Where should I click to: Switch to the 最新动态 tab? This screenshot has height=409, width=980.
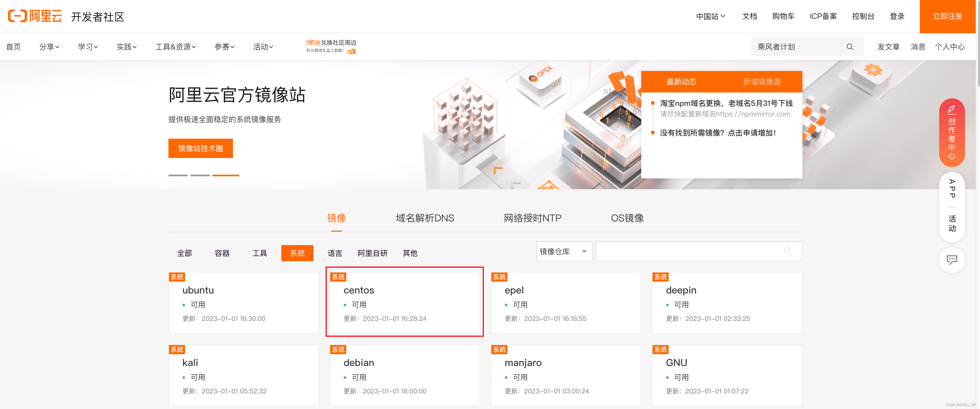tap(681, 82)
